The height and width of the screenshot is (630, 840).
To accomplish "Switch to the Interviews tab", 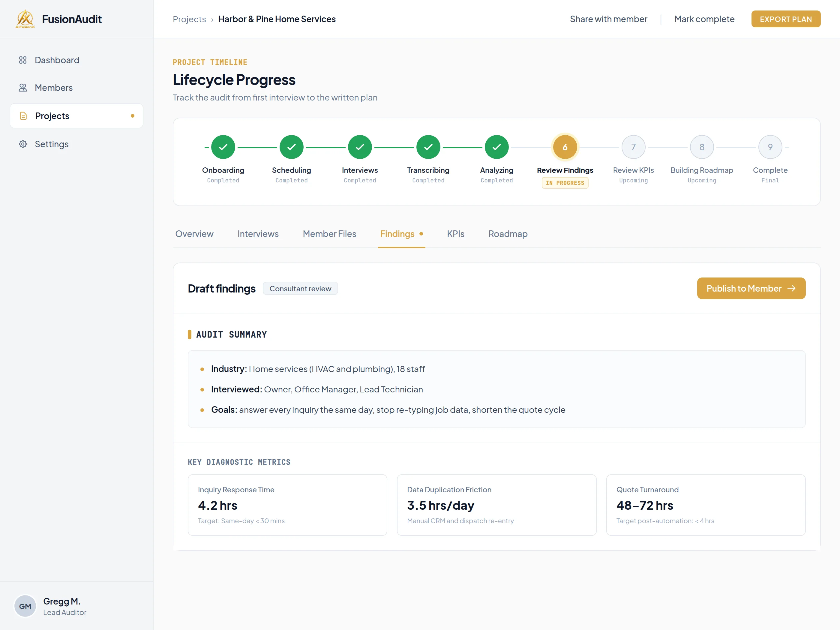I will click(x=258, y=234).
